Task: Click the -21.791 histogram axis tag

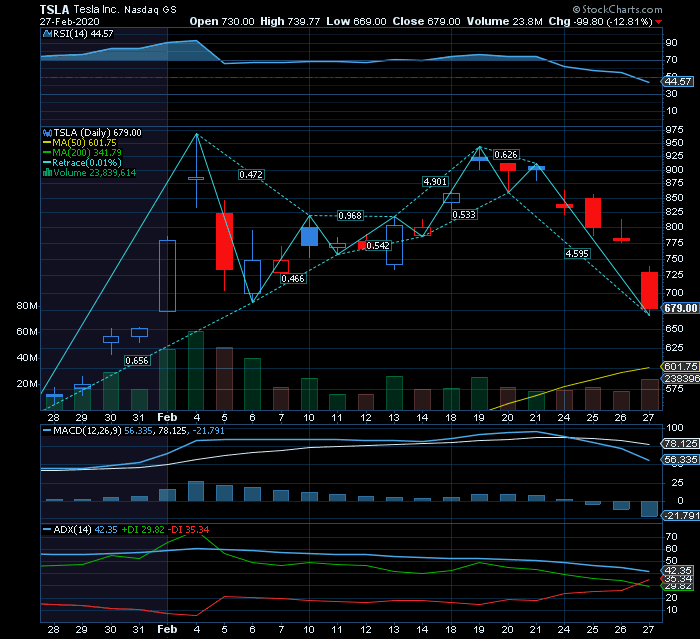Action: [x=681, y=515]
